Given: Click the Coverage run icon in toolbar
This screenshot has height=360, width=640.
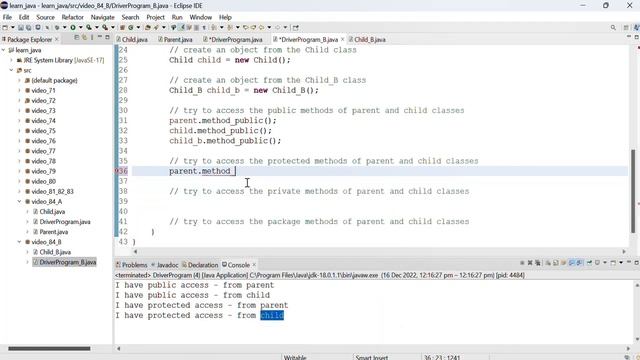Looking at the screenshot, I should [x=89, y=27].
